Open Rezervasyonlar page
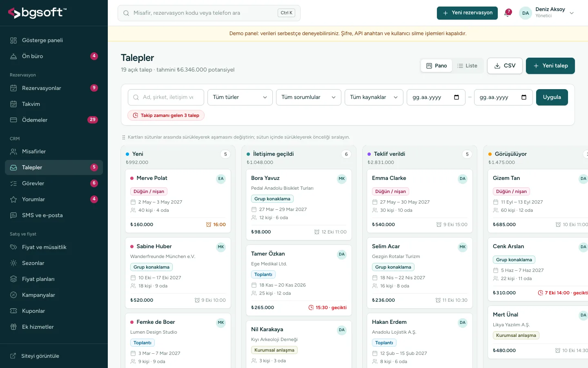 tap(54, 88)
